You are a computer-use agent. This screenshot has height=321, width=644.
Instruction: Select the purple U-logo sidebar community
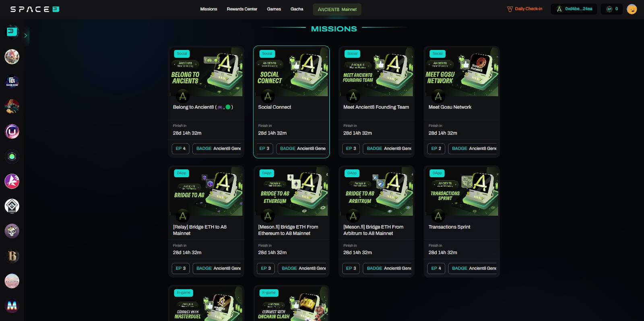tap(12, 131)
